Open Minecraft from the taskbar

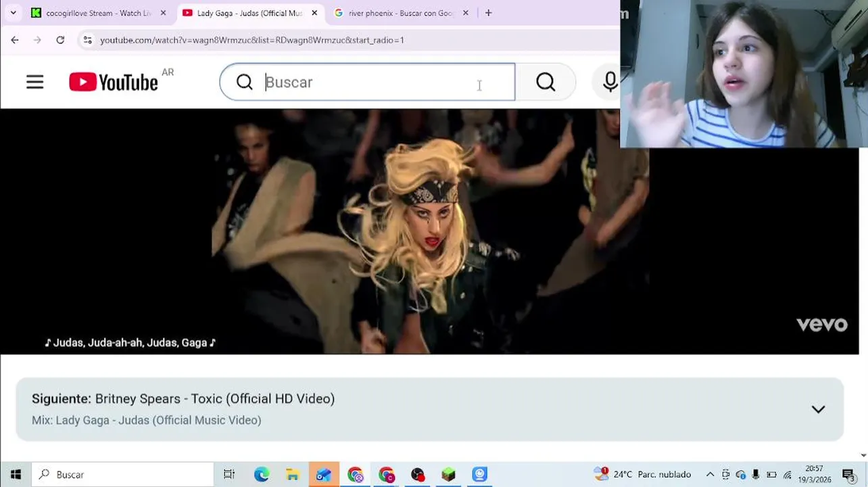[x=448, y=474]
